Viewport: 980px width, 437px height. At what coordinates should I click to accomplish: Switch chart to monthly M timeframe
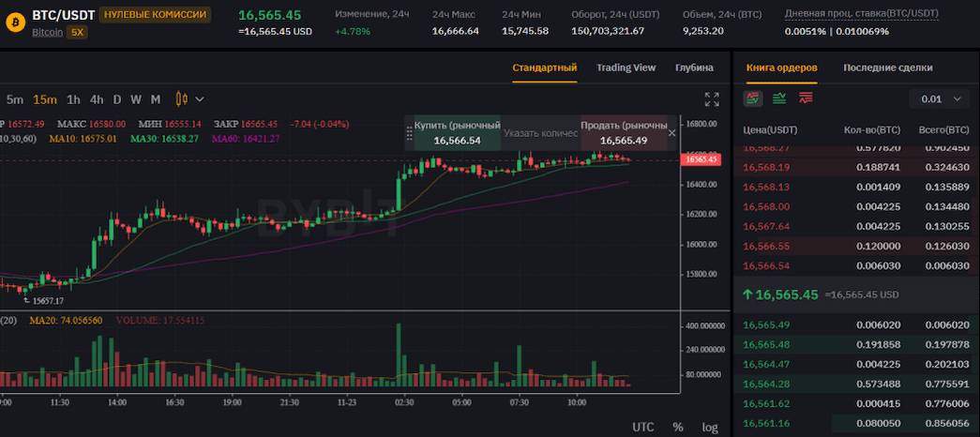coord(156,98)
